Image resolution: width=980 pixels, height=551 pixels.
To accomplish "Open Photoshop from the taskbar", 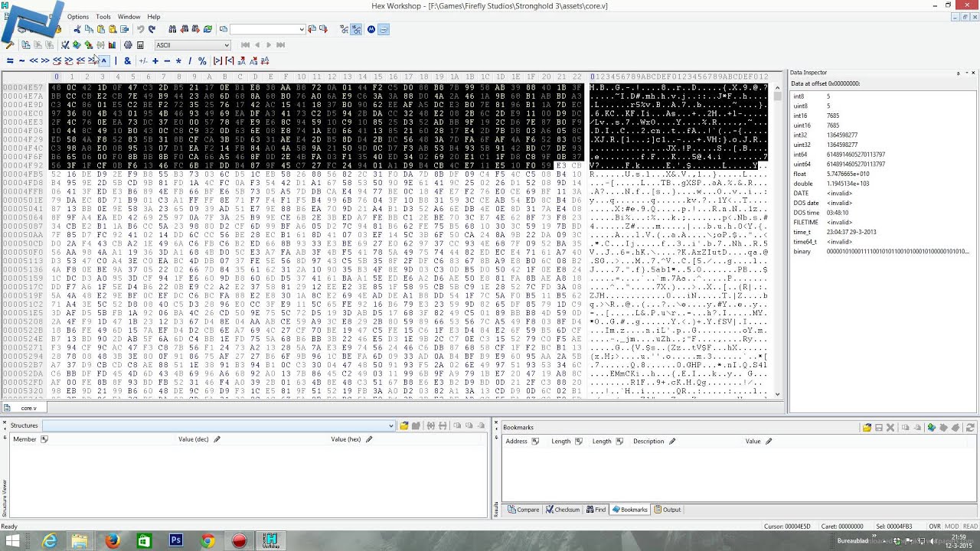I will [175, 541].
